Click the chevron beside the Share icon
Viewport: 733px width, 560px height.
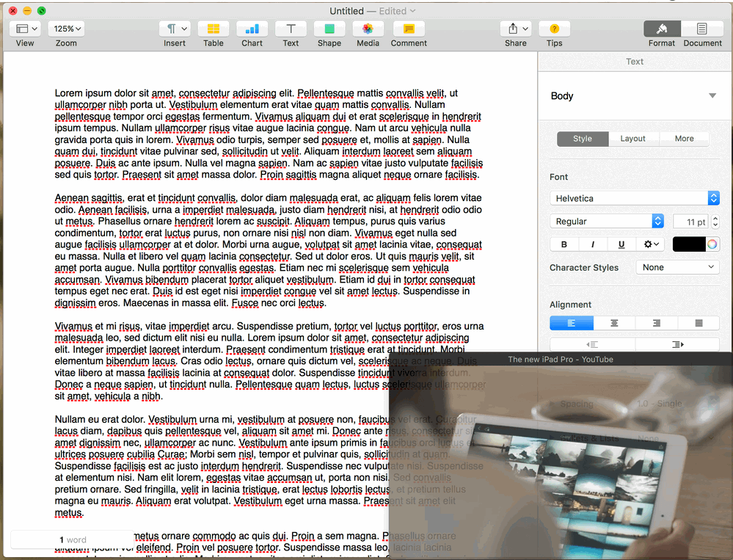click(x=525, y=29)
